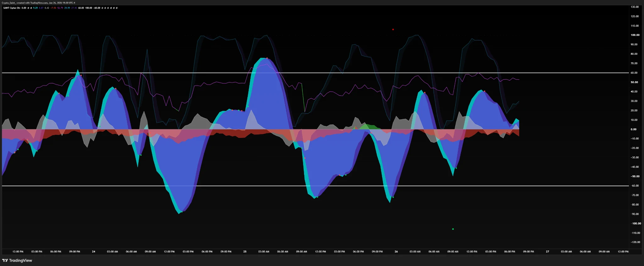This screenshot has height=266, width=644.
Task: Select the 80.00 price axis label
Action: click(634, 54)
